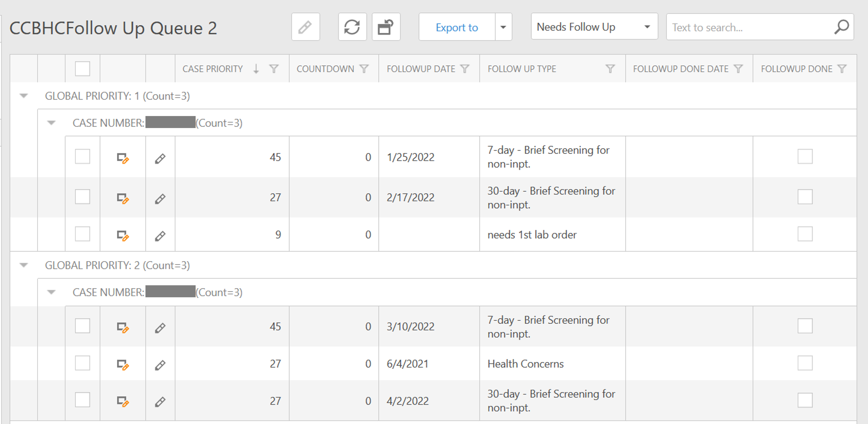The width and height of the screenshot is (868, 424).
Task: Click the pencil edit button beside the queue title
Action: [305, 27]
